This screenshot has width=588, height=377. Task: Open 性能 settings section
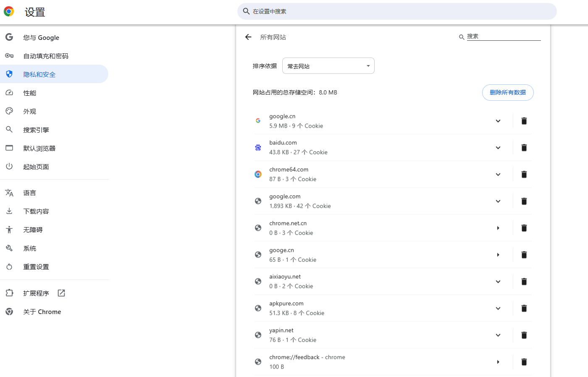coord(54,93)
